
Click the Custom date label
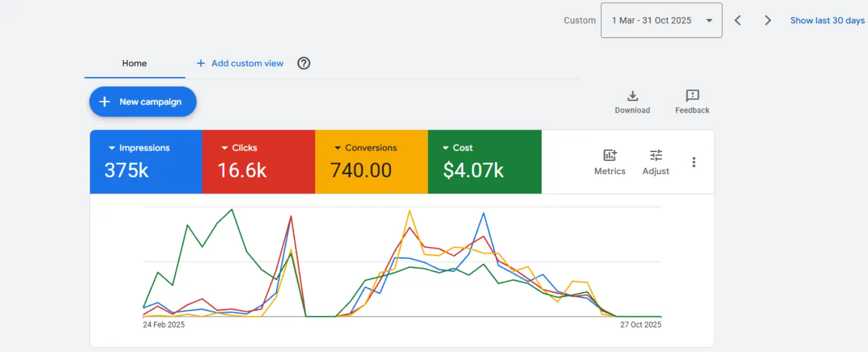coord(580,20)
